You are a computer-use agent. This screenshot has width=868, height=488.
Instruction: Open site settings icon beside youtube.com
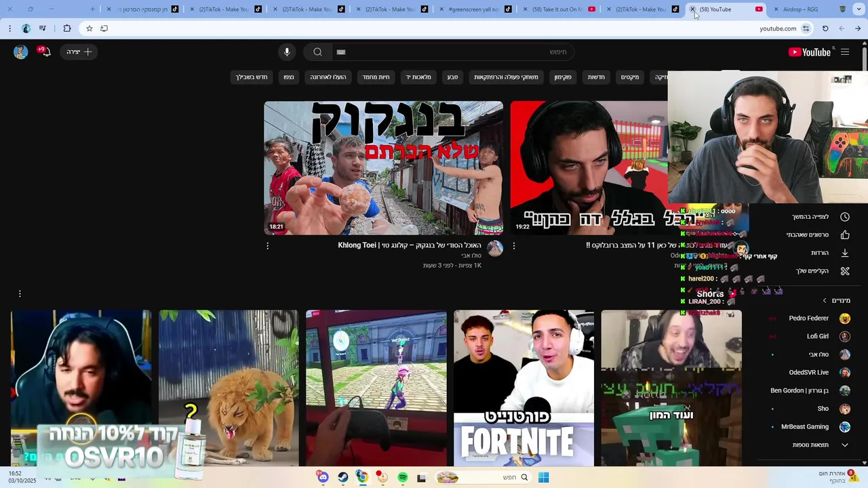(x=806, y=28)
